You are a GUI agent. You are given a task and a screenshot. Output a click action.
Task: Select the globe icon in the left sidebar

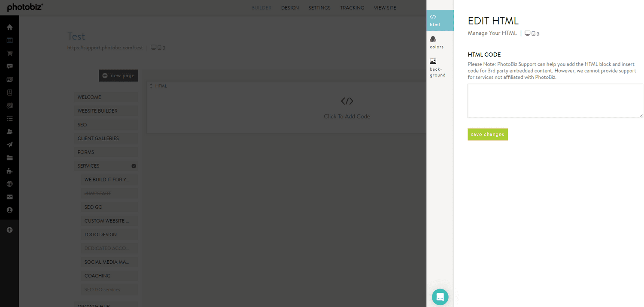[x=9, y=184]
